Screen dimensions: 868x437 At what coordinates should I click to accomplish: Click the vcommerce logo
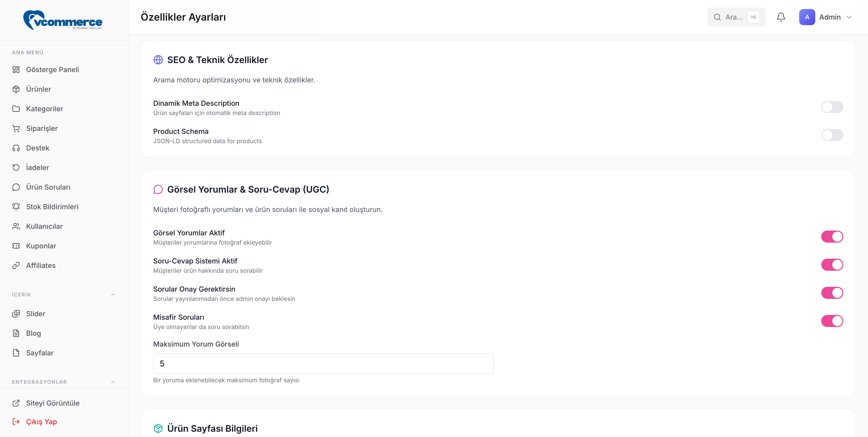point(63,20)
